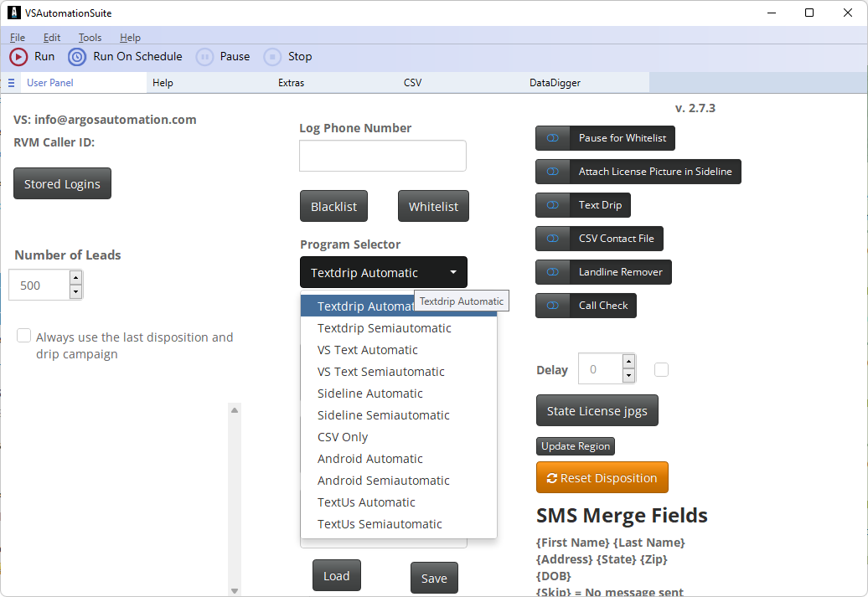
Task: Open the Tools menu
Action: pos(90,38)
